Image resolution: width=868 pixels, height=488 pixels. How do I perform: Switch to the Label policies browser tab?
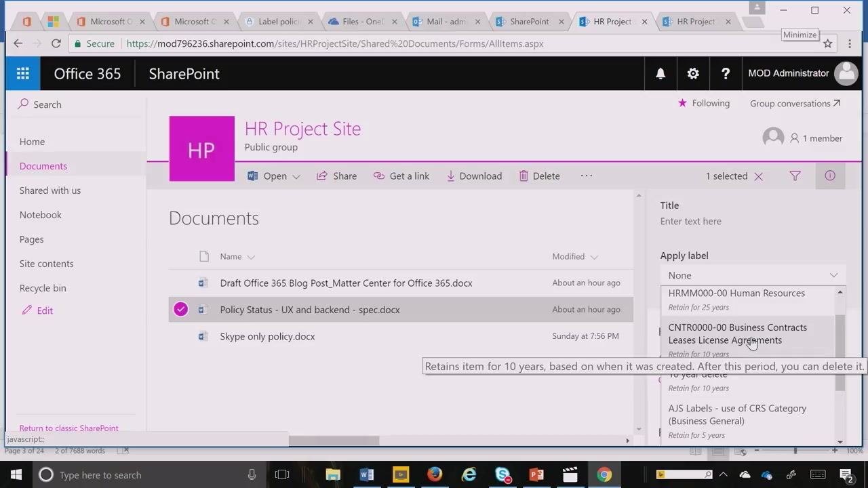click(278, 22)
